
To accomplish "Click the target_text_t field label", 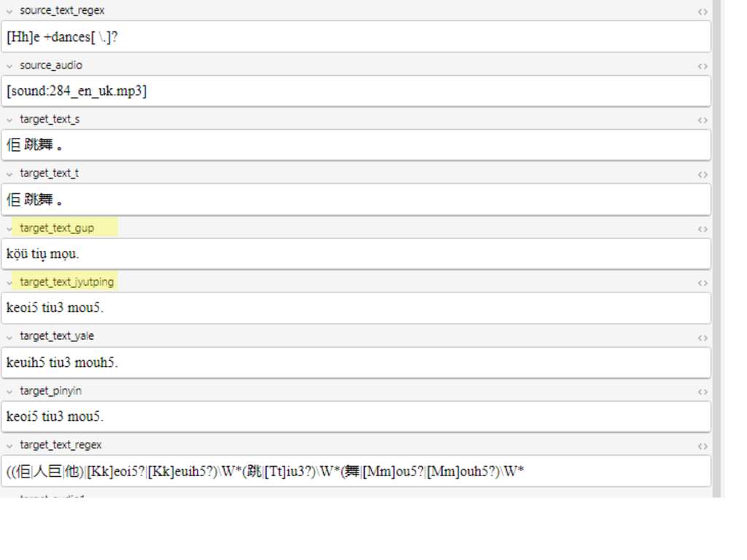I will point(49,174).
